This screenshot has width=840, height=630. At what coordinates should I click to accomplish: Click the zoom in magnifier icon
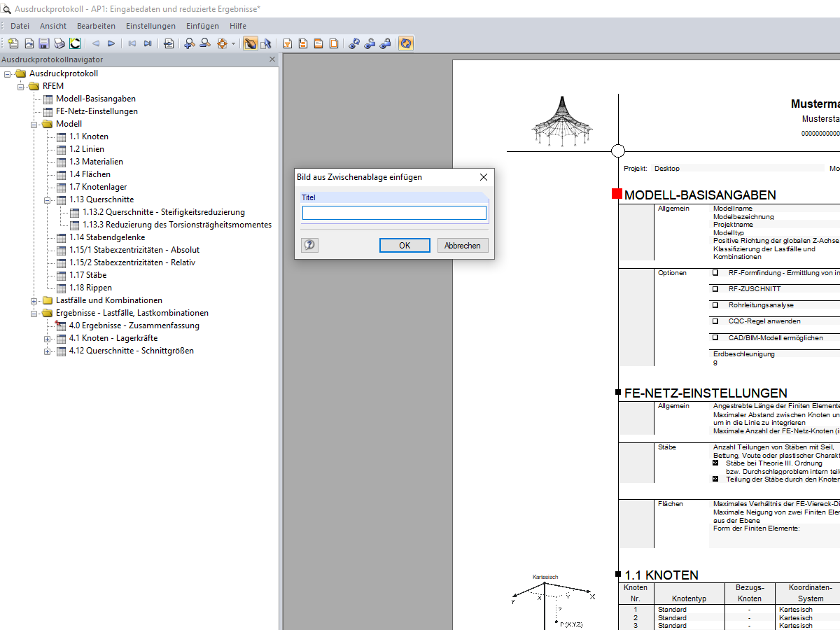tap(189, 43)
